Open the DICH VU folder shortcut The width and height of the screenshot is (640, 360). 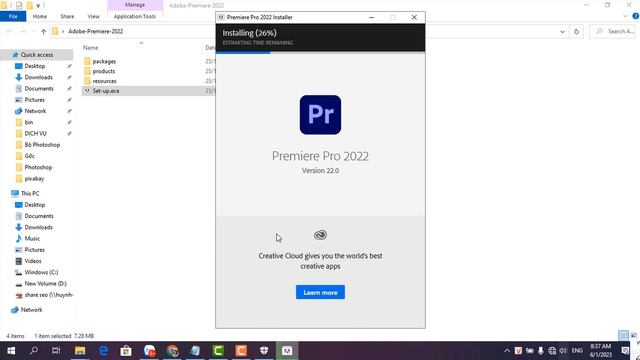tap(35, 133)
